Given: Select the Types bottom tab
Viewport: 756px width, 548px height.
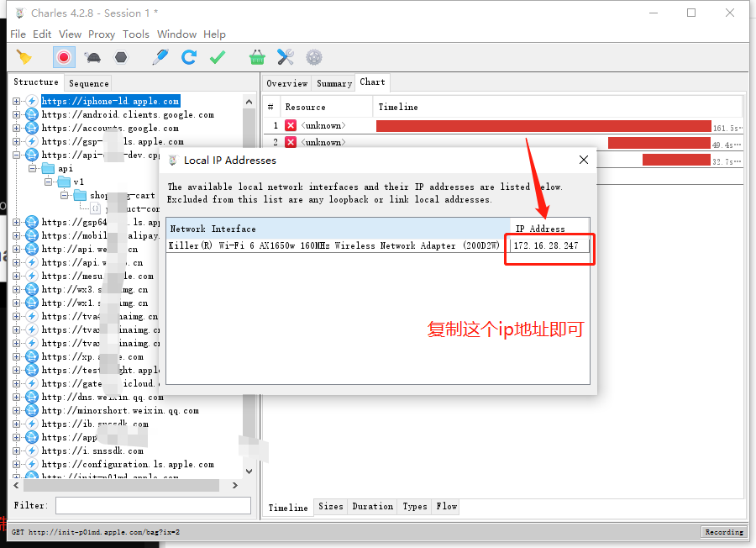Looking at the screenshot, I should (415, 507).
